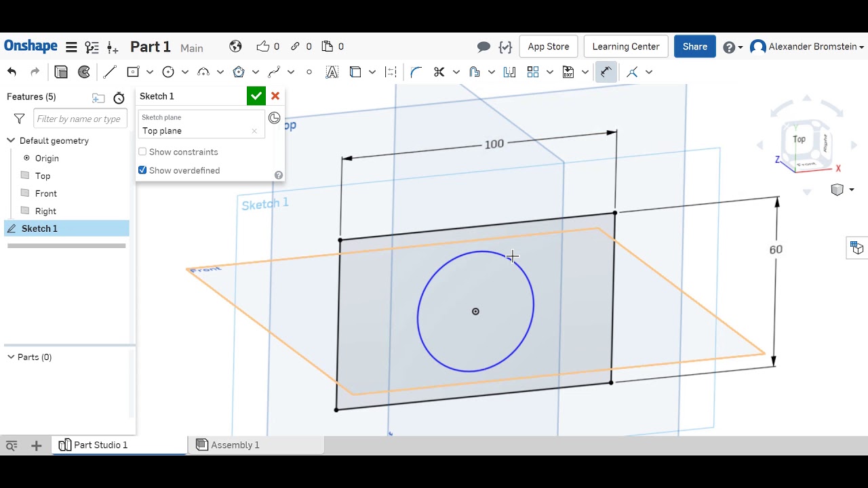The height and width of the screenshot is (488, 868).
Task: Accept Sketch 1 with the green checkmark
Action: click(x=256, y=96)
